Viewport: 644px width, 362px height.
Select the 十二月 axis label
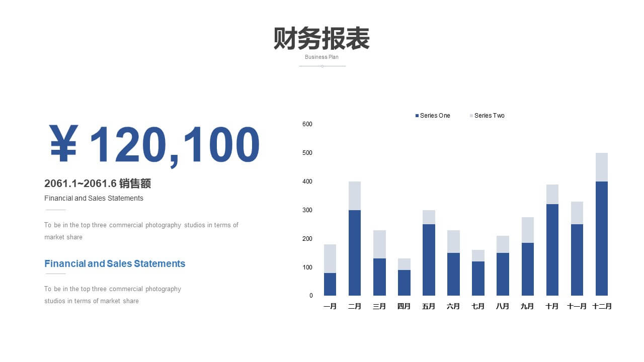[602, 306]
